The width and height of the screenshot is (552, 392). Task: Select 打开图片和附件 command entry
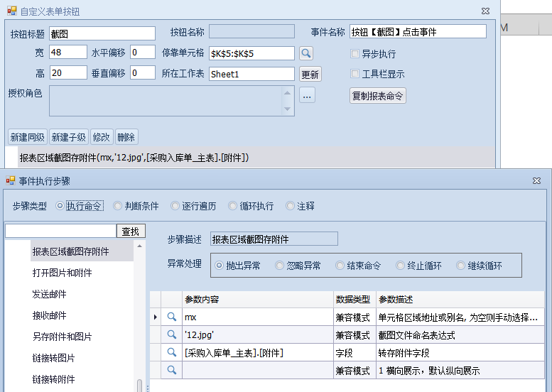(62, 273)
